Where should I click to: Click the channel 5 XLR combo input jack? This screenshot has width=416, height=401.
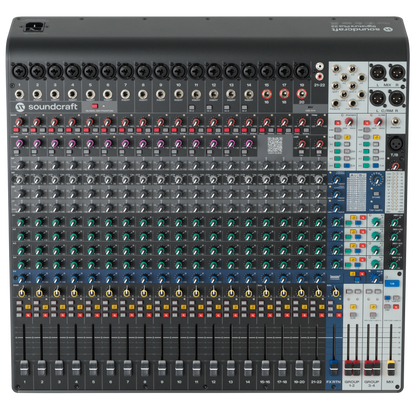[90, 71]
